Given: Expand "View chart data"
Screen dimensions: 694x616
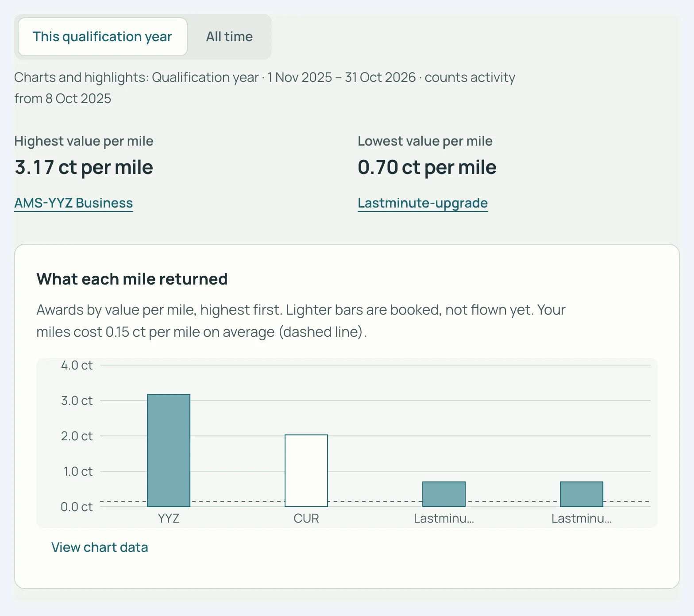Looking at the screenshot, I should point(100,547).
